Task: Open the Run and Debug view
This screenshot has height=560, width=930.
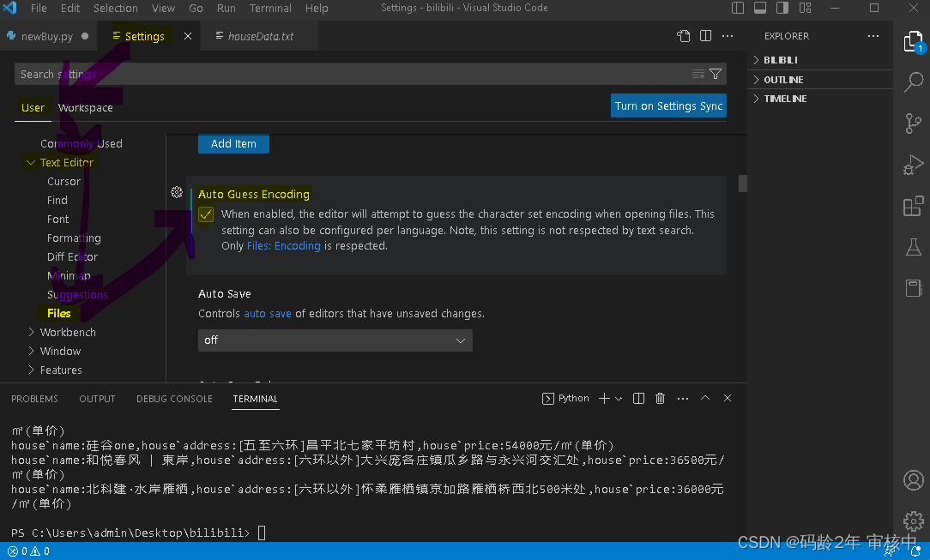Action: click(914, 165)
